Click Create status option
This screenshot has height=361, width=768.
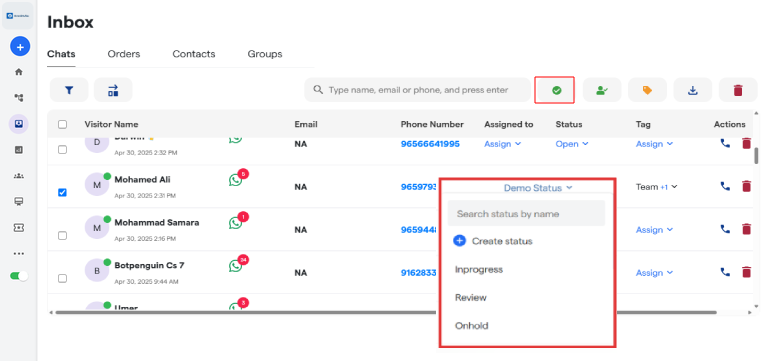point(493,241)
